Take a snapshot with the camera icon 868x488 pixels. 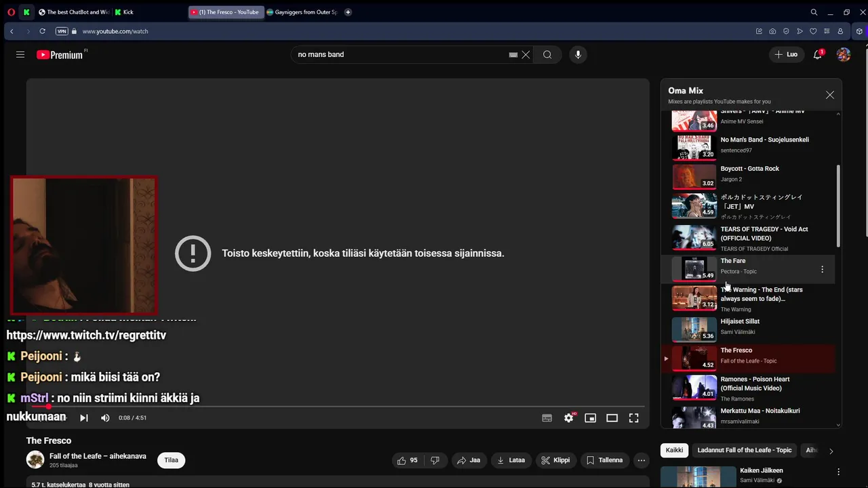pos(773,31)
